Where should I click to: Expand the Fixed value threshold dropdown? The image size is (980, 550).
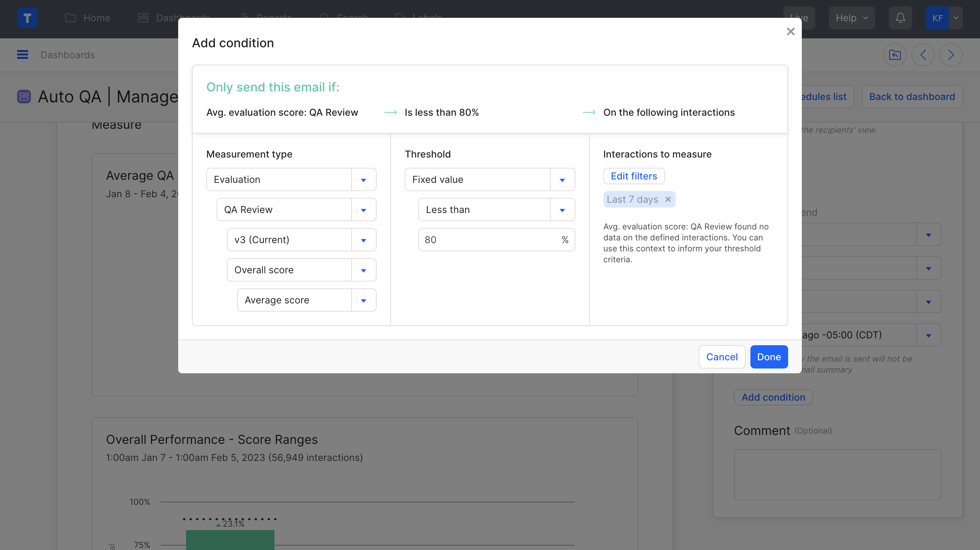[x=562, y=180]
